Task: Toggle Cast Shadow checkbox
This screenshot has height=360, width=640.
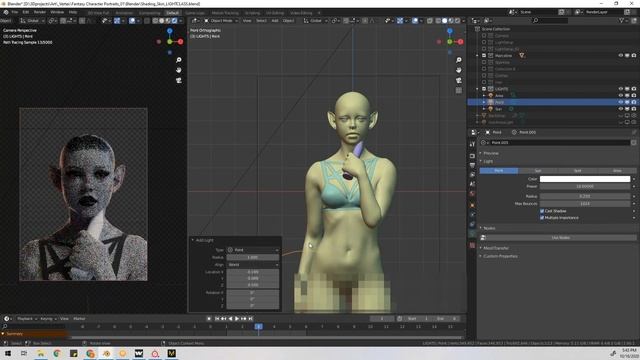Action: point(542,211)
